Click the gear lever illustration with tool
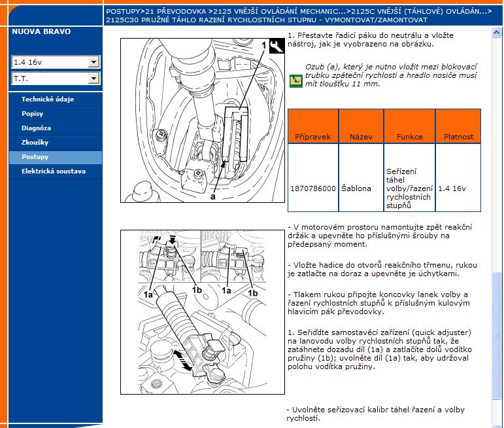This screenshot has width=504, height=428. (203, 120)
